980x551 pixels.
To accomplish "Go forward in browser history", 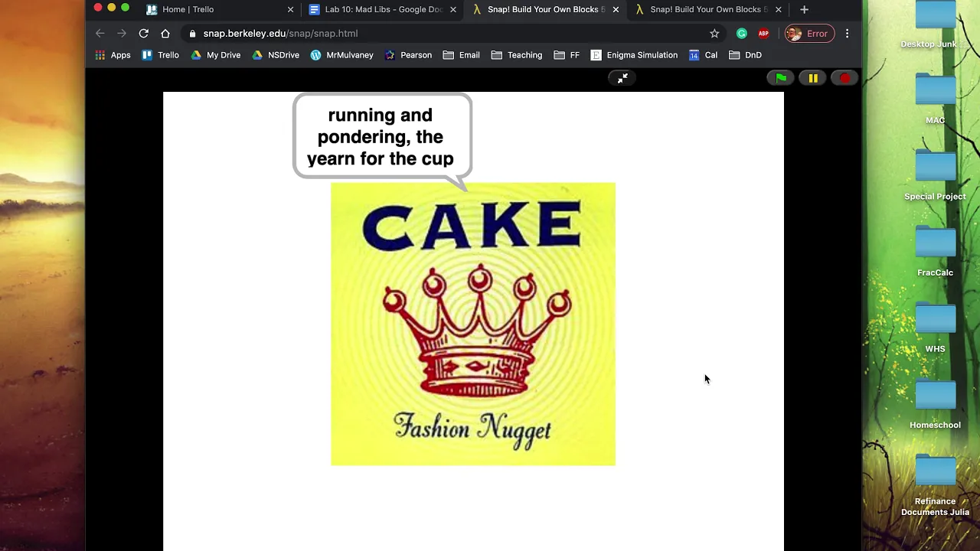I will tap(122, 34).
